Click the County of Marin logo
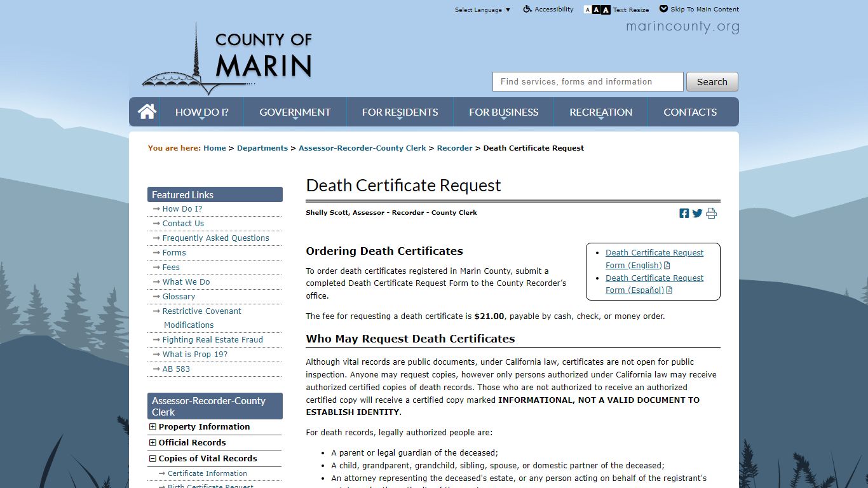This screenshot has height=488, width=868. (x=227, y=59)
